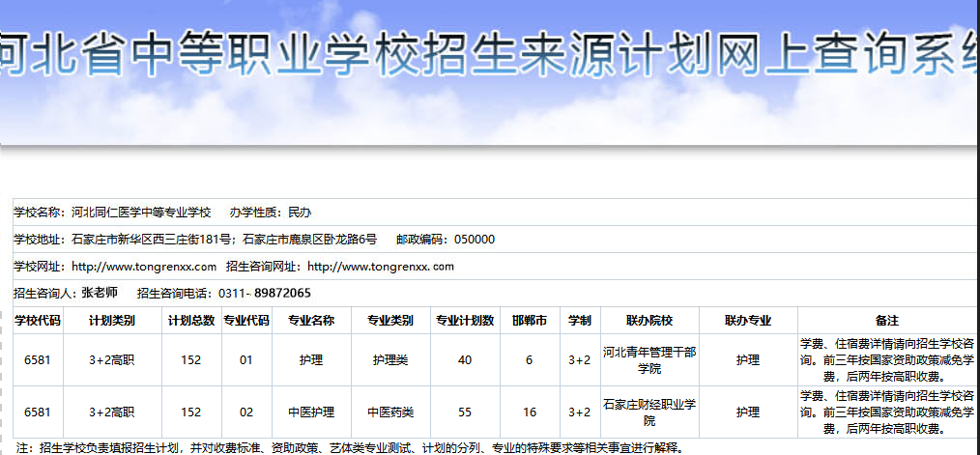The height and width of the screenshot is (455, 980).
Task: Click the 备注 remark in the major 01 row
Action: tap(887, 360)
